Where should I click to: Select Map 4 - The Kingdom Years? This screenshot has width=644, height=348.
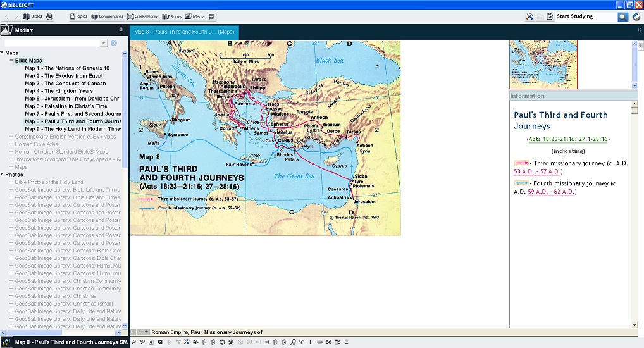click(59, 91)
